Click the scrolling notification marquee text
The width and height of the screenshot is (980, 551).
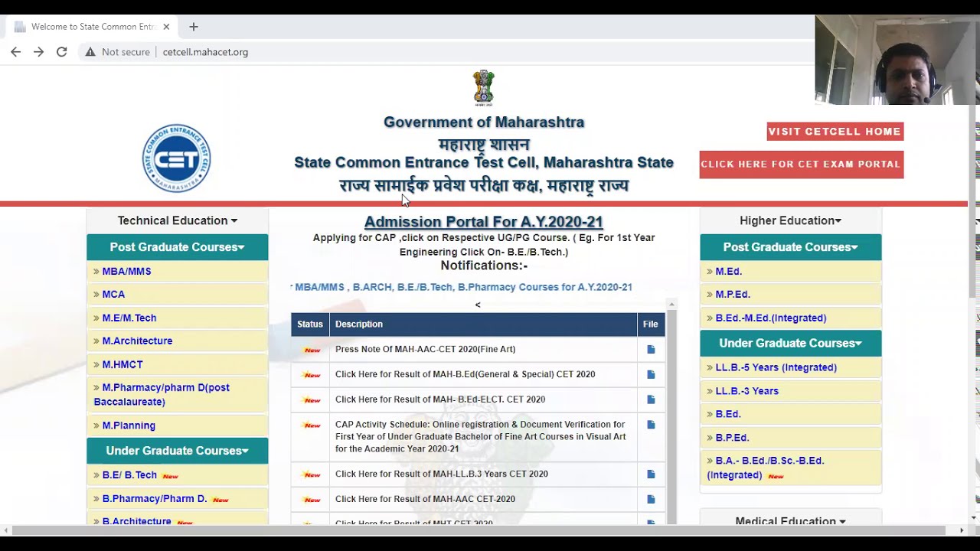tap(462, 288)
